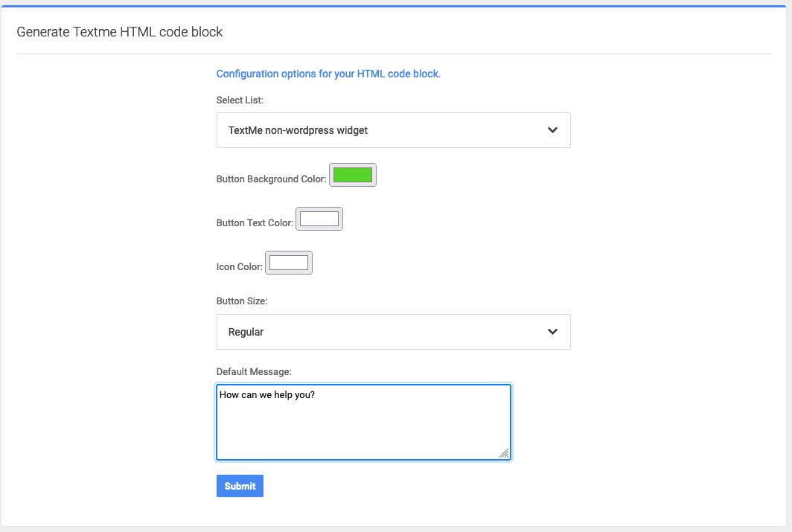Screen dimensions: 792x532
Task: Click the "Button Text Color:" label
Action: [255, 223]
